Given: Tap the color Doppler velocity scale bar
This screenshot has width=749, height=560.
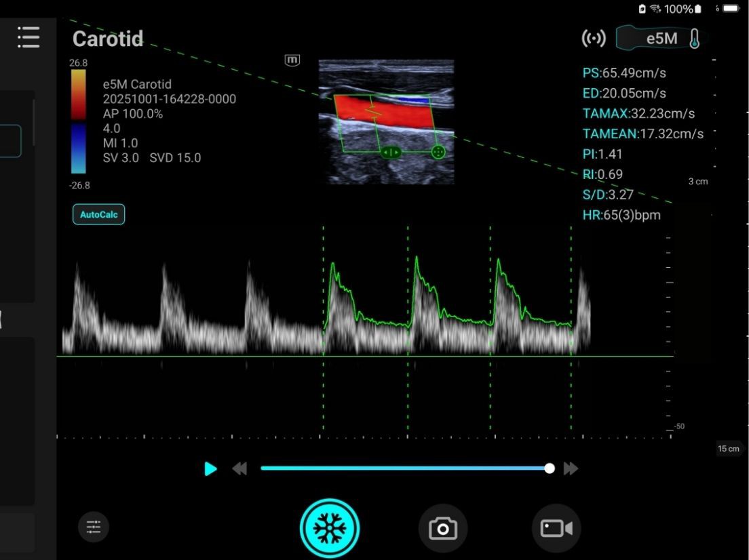Looking at the screenshot, I should tap(78, 122).
